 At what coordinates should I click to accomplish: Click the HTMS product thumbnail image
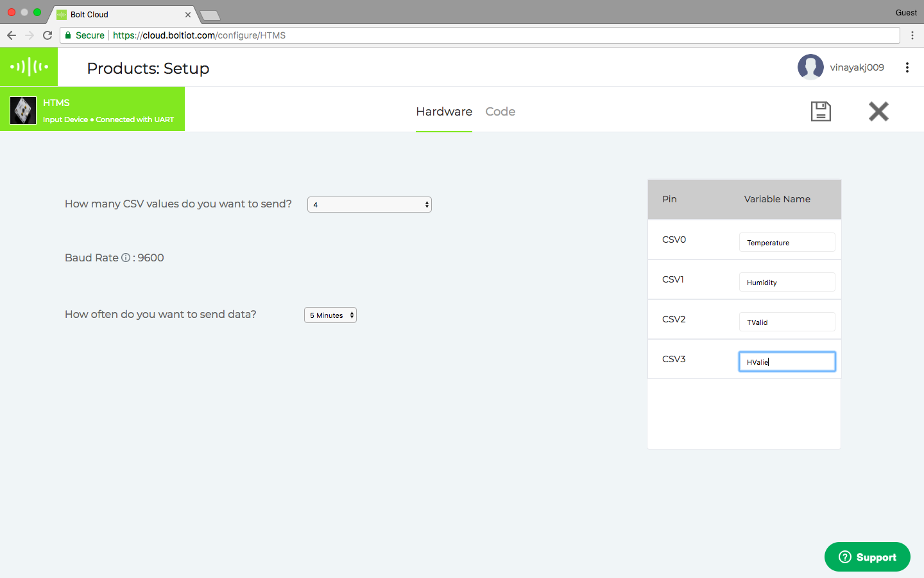(x=23, y=110)
